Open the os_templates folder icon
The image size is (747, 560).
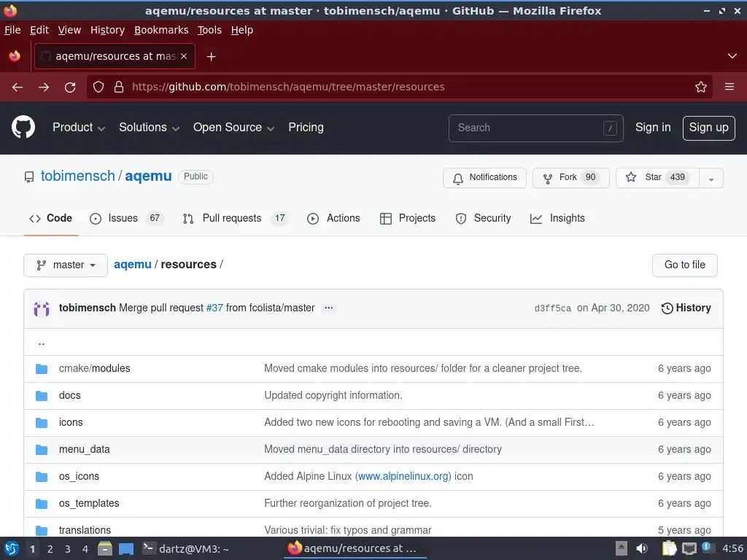pyautogui.click(x=42, y=503)
